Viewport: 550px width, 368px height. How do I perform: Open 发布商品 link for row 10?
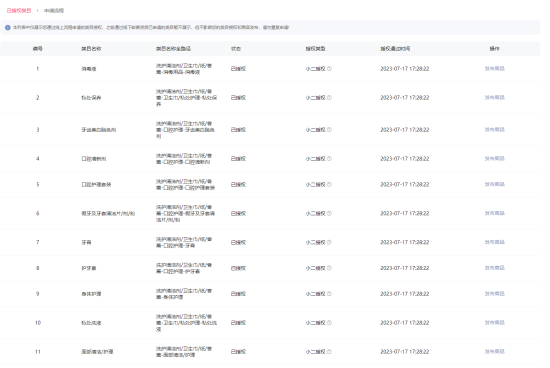495,323
